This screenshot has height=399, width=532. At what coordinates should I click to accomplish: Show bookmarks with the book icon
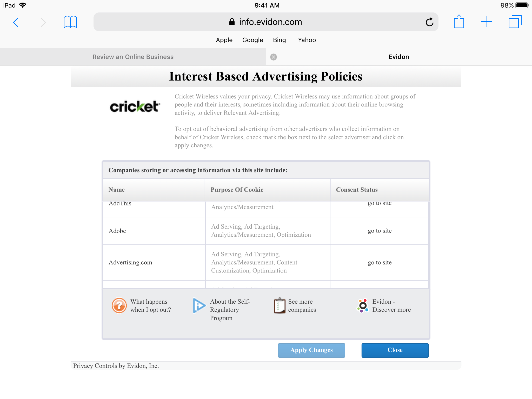click(70, 22)
